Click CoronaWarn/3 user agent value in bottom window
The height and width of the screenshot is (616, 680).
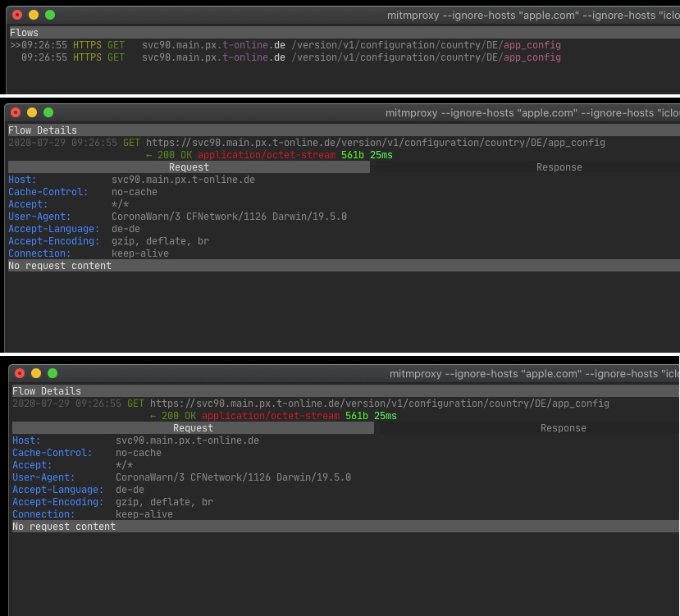[x=233, y=477]
